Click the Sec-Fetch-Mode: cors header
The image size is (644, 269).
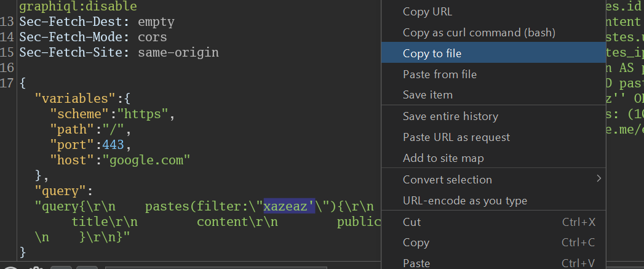[x=93, y=37]
